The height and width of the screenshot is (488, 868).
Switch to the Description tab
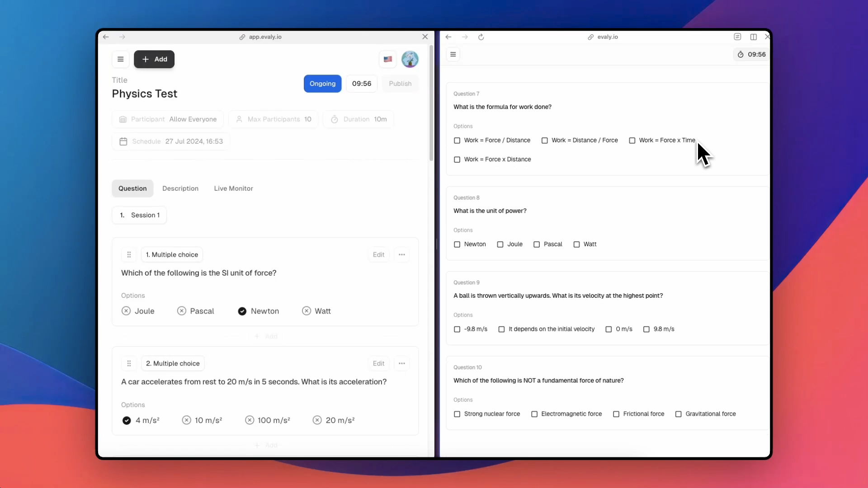[180, 188]
